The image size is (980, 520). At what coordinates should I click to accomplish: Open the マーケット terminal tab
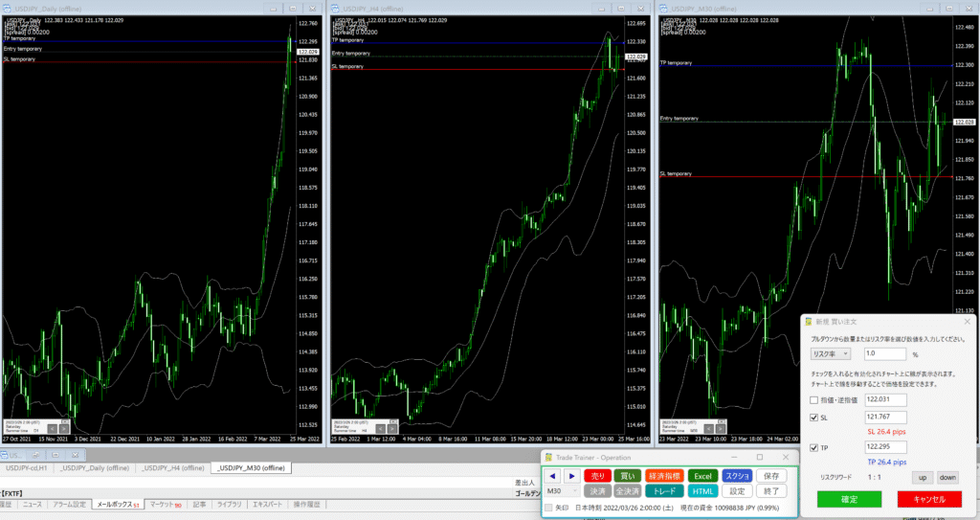tap(166, 505)
